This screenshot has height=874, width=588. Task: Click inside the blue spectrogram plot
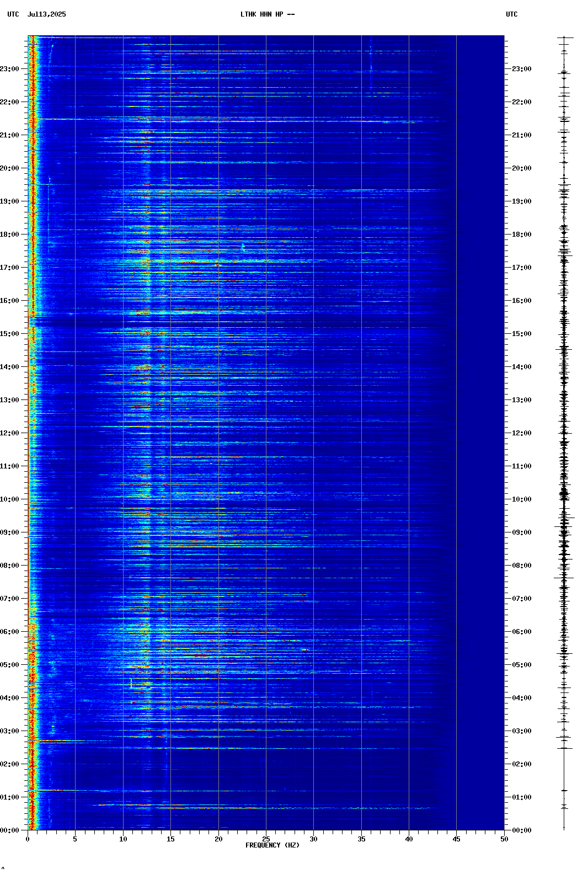coord(266,433)
